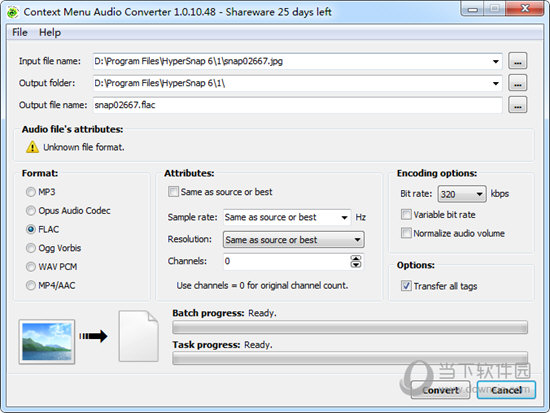Viewport: 550px width, 413px height.
Task: Click the Convert button
Action: pos(441,390)
